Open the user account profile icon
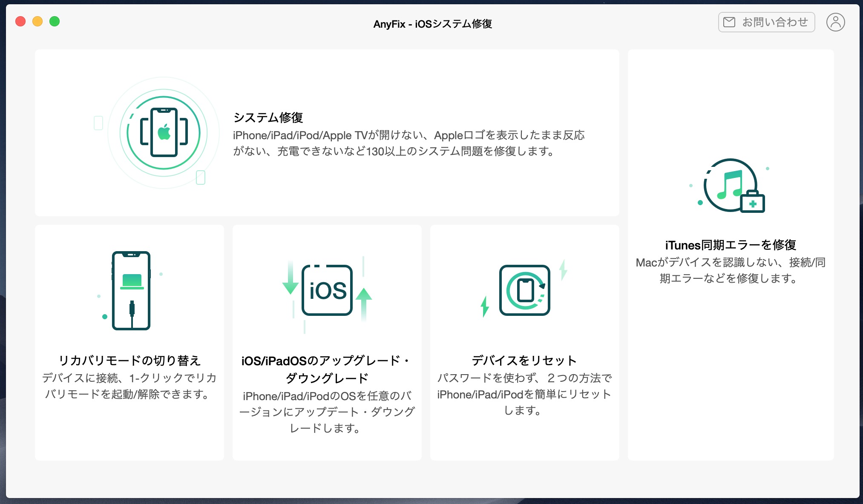Image resolution: width=863 pixels, height=504 pixels. pos(836,22)
